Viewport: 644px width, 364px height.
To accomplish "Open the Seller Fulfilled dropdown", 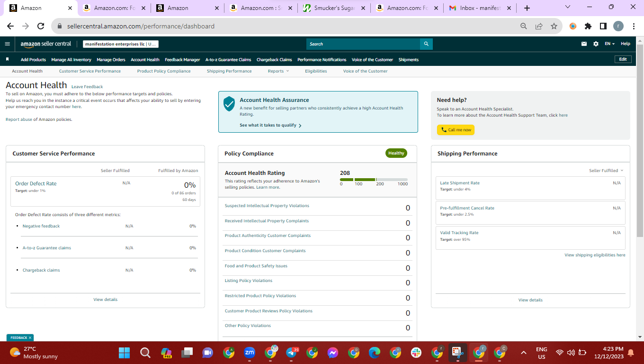I will coord(606,171).
